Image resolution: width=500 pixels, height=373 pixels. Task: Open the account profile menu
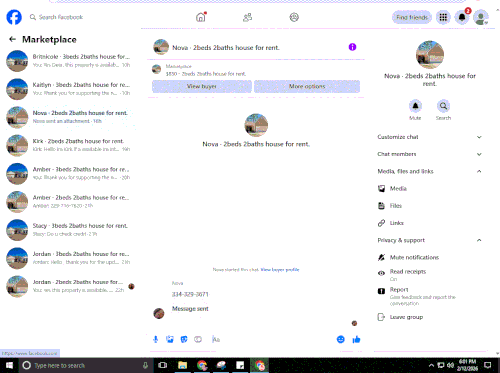coord(481,17)
